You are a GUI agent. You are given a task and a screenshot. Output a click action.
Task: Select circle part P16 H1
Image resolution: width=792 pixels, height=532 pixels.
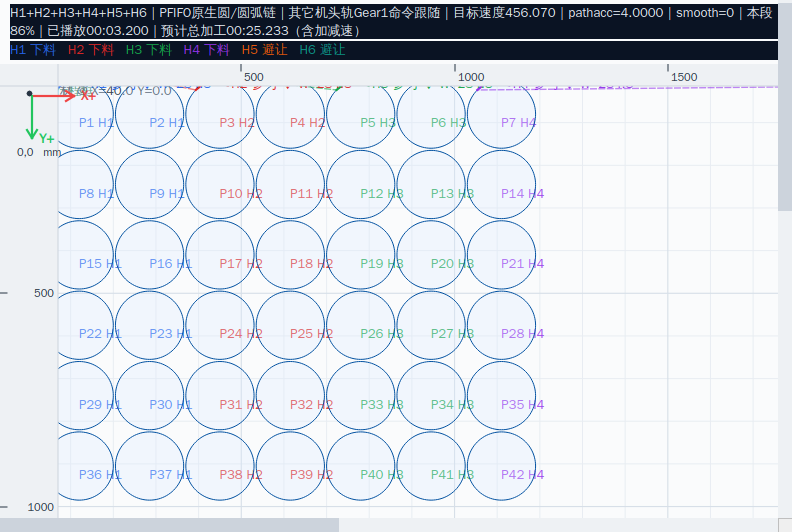coord(150,255)
